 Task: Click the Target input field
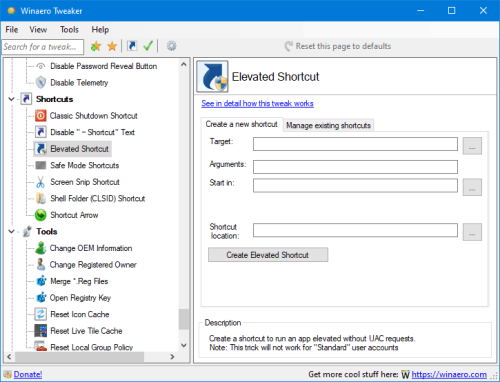355,144
